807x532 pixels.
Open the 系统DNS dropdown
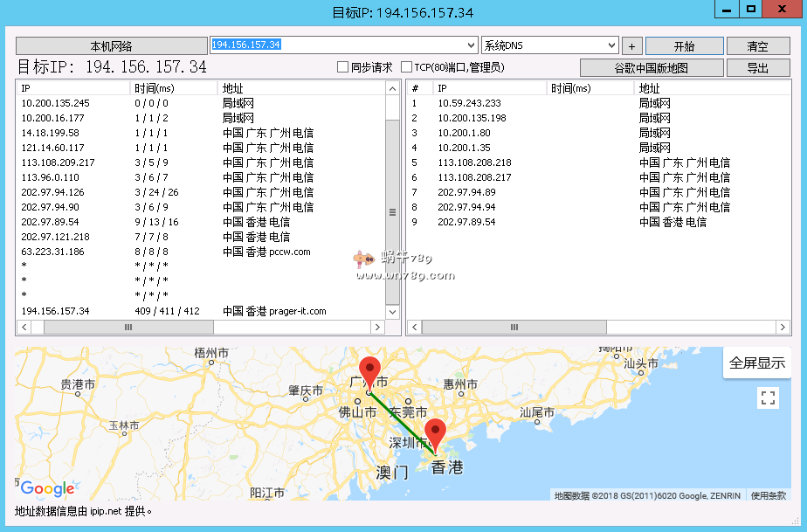click(611, 45)
